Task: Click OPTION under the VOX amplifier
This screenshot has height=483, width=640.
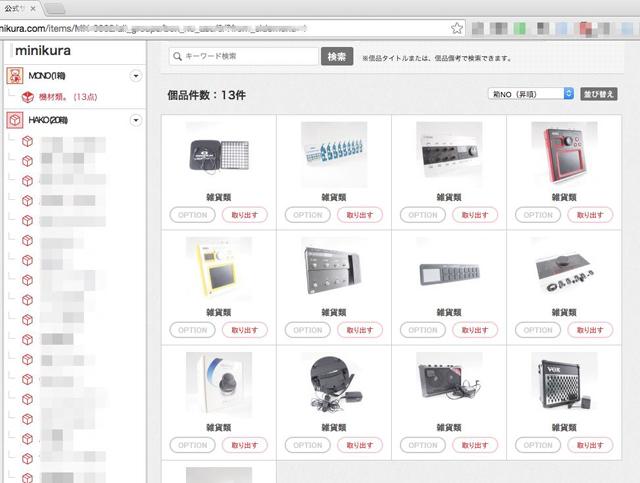Action: click(538, 445)
